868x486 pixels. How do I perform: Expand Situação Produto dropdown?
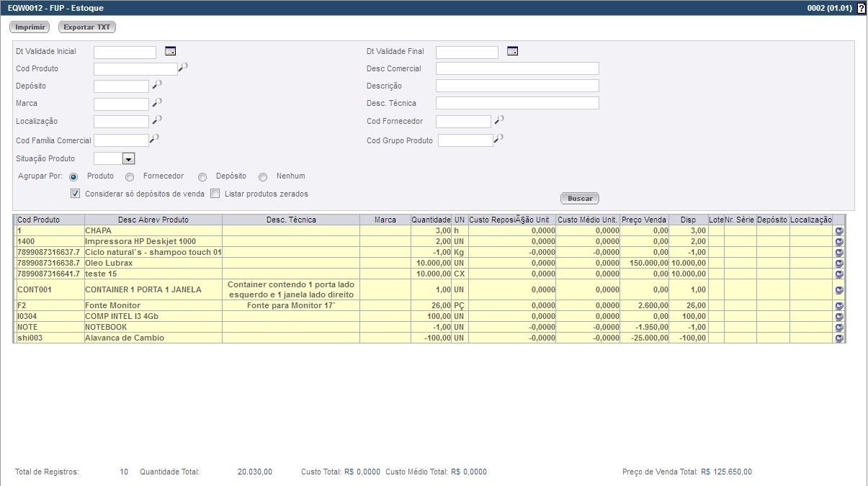pyautogui.click(x=128, y=159)
